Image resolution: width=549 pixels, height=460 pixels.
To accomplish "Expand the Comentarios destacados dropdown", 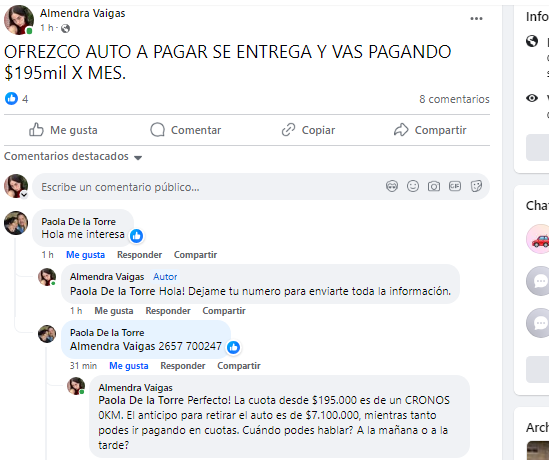I will click(x=73, y=156).
